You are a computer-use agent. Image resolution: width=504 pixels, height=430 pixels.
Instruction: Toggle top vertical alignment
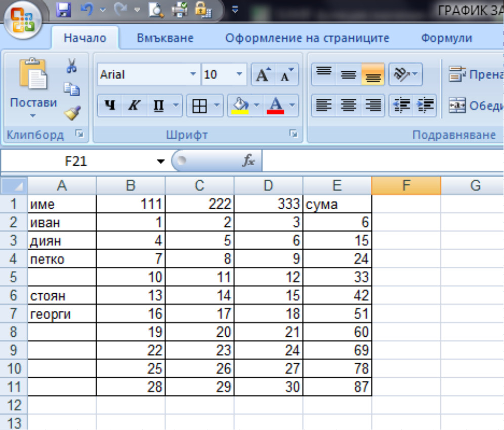pos(324,74)
